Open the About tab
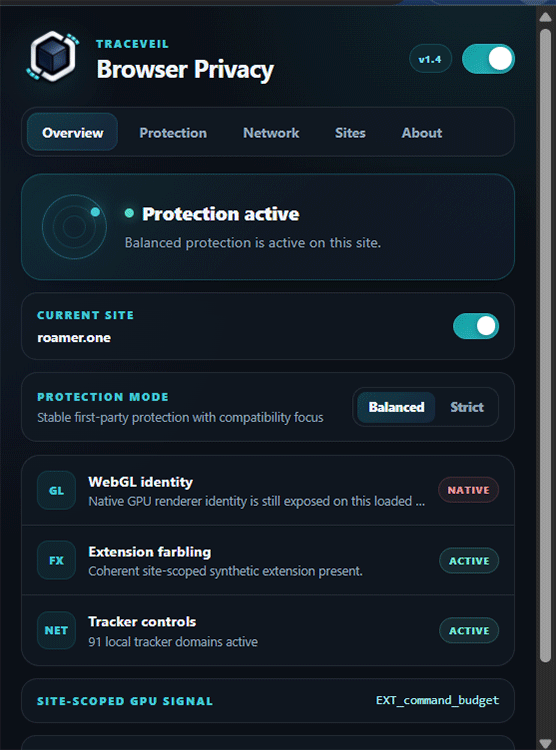 pyautogui.click(x=422, y=132)
